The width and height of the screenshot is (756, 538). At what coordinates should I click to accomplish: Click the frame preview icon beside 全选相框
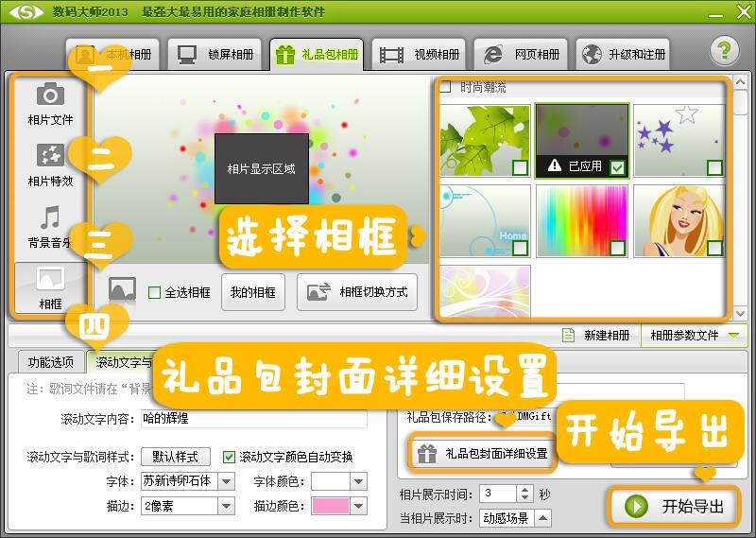point(122,290)
